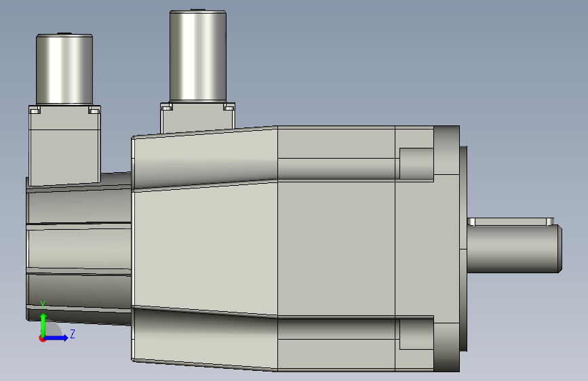This screenshot has width=588, height=381.
Task: Click the blue Z axis arrow
Action: [x=56, y=338]
